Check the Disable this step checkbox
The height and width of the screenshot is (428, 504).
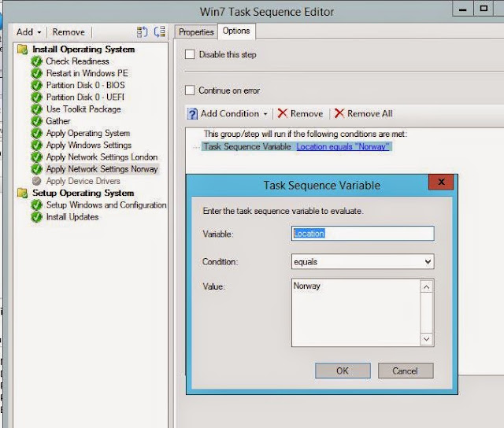click(x=190, y=54)
